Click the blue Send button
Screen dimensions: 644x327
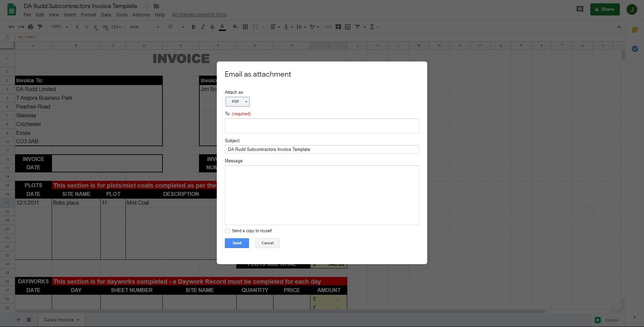(237, 243)
